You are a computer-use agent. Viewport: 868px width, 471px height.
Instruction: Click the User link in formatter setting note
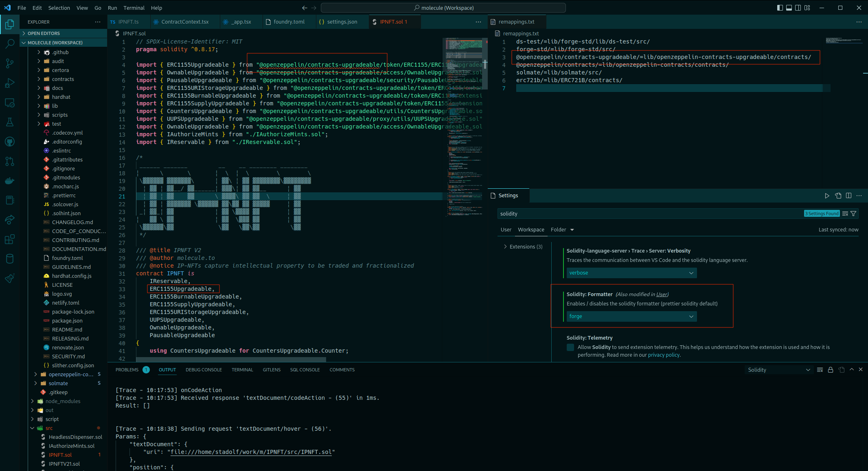pyautogui.click(x=661, y=294)
